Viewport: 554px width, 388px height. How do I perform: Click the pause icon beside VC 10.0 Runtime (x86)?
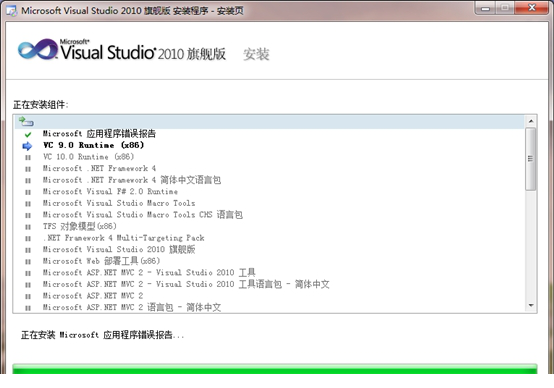click(x=28, y=158)
